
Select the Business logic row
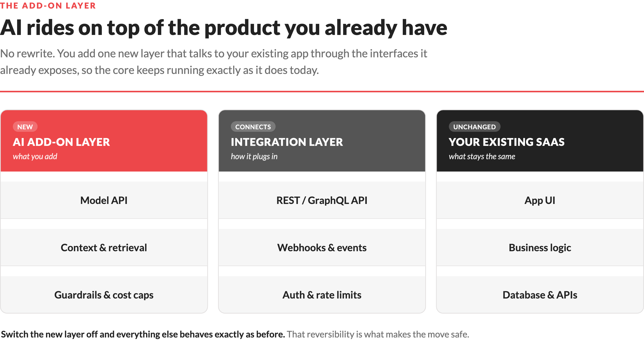(540, 247)
